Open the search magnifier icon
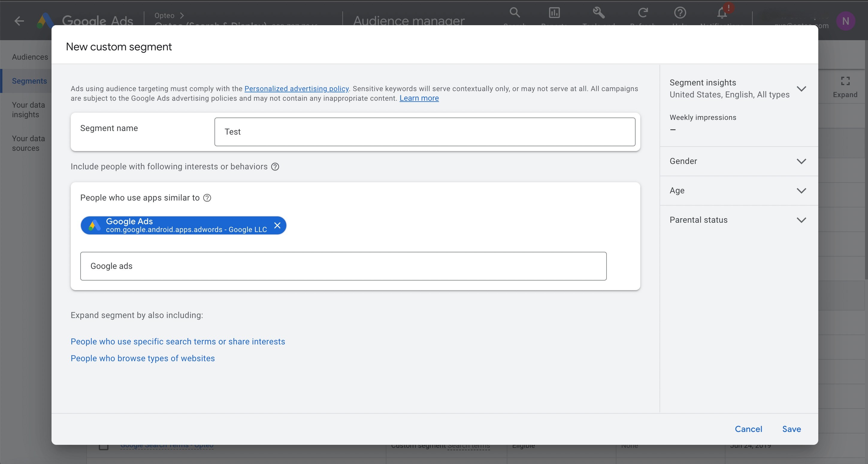Screen dimensions: 868x464 [x=515, y=13]
